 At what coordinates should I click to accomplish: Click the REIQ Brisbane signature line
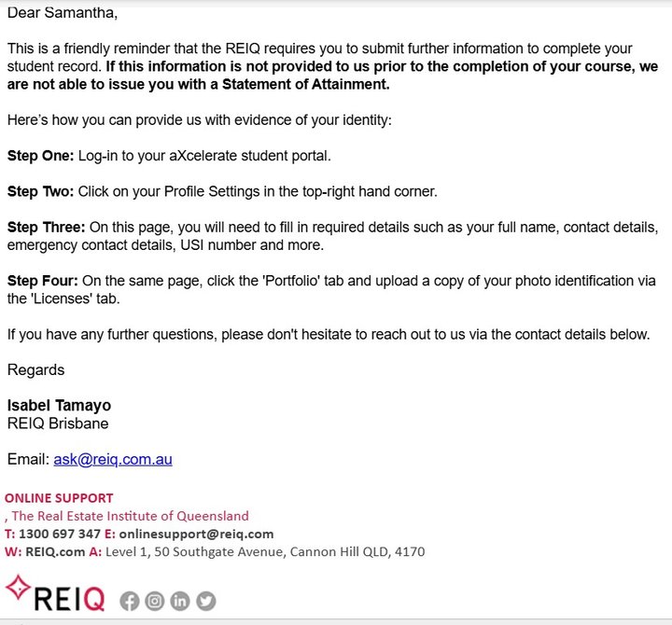coord(58,424)
